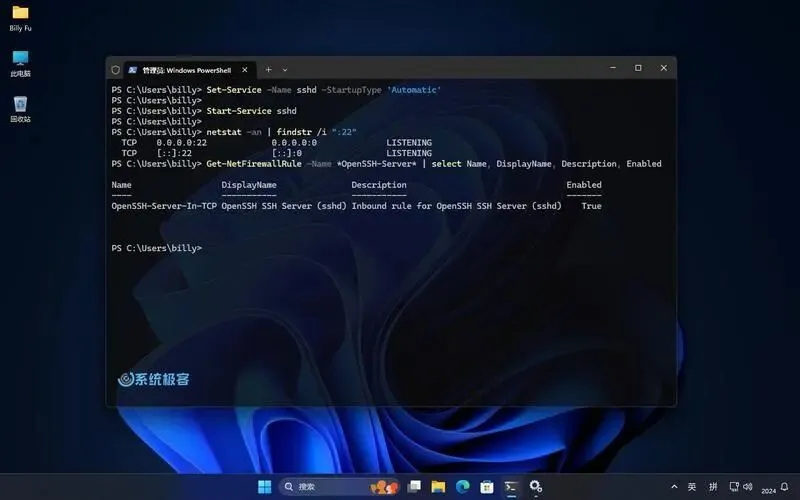Select the 回收站 recycle bin icon
The width and height of the screenshot is (800, 500).
(x=20, y=109)
